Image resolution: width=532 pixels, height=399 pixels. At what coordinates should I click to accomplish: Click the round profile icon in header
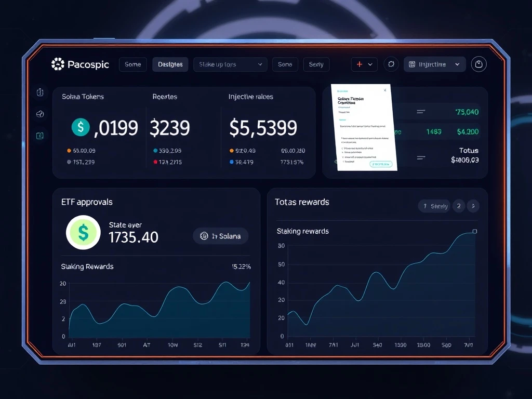pyautogui.click(x=478, y=64)
